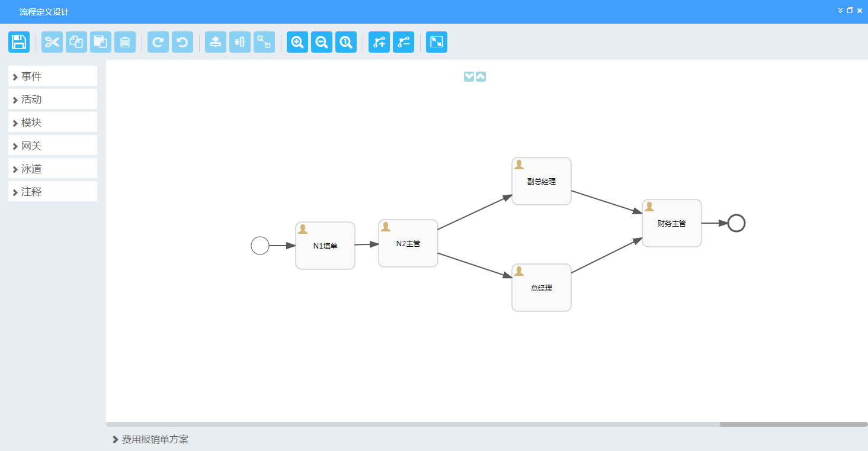This screenshot has height=451, width=868.
Task: Click the user icon on N2主管 task
Action: click(x=386, y=227)
